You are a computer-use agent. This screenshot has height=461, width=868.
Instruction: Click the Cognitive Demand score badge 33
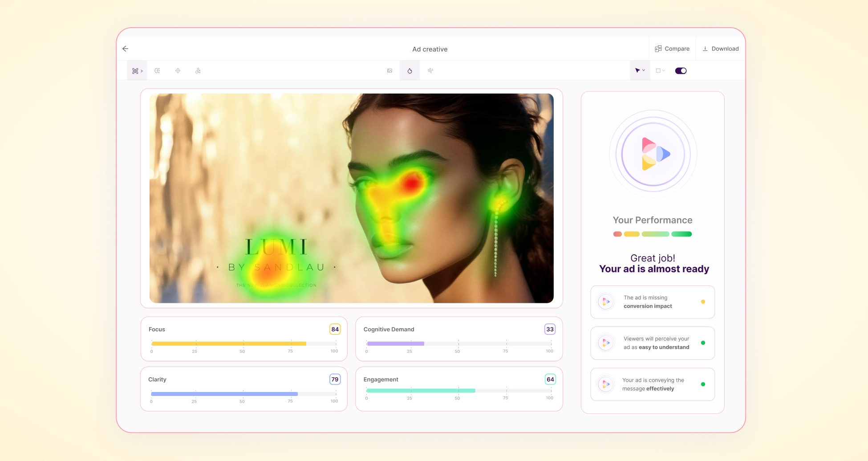coord(550,329)
